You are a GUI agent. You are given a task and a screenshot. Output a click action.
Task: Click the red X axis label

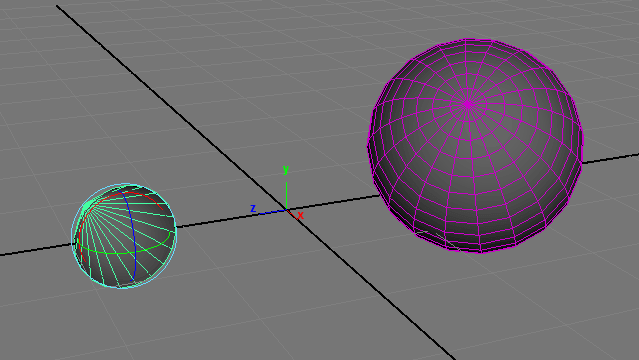[x=301, y=215]
